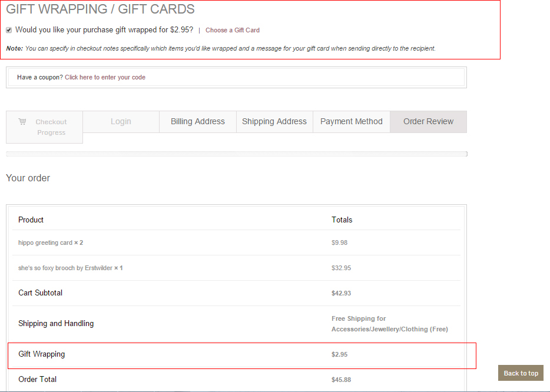Open the Shipping Address tab
Image resolution: width=550 pixels, height=392 pixels.
[x=274, y=122]
